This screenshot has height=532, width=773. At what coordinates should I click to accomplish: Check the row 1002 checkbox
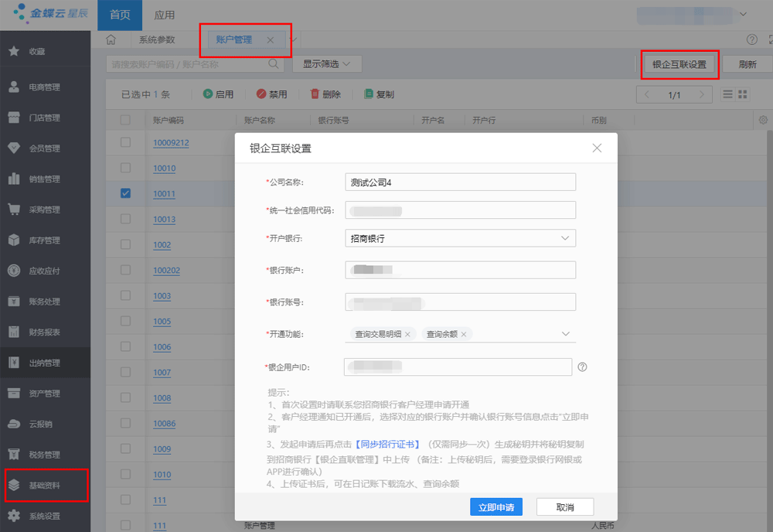point(126,244)
